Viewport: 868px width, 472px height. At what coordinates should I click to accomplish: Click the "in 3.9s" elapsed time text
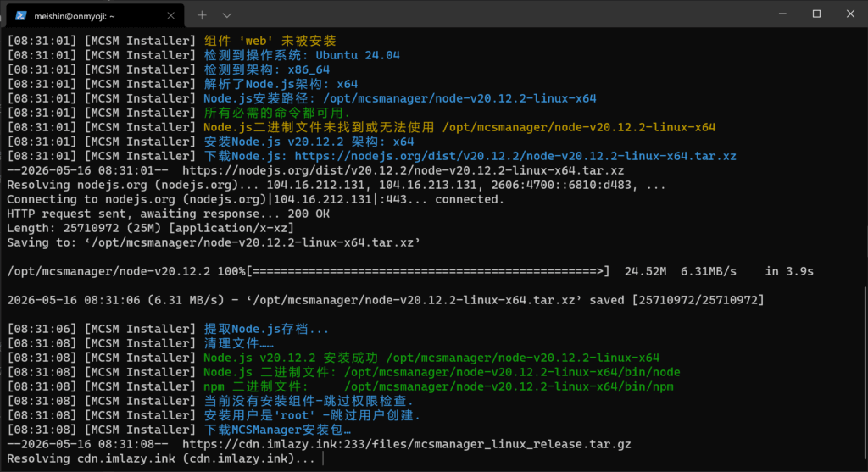(x=789, y=271)
